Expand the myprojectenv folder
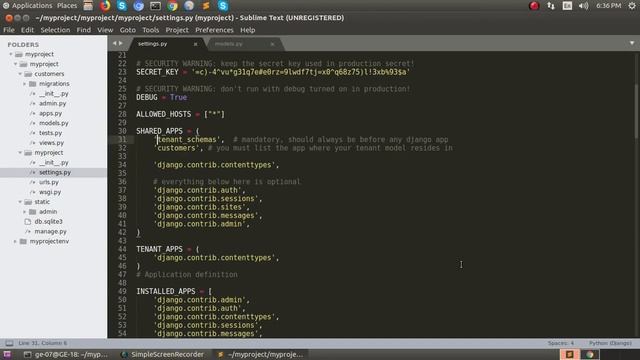 16,242
